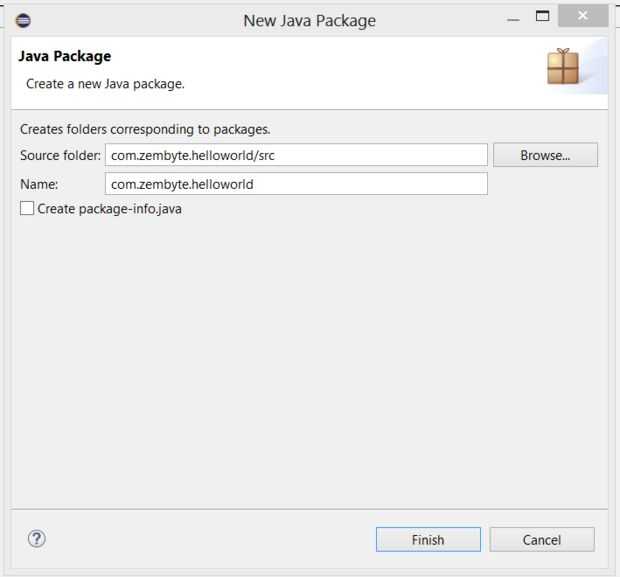The width and height of the screenshot is (620, 577).
Task: Click the bold "Java Package" heading
Action: [x=65, y=57]
